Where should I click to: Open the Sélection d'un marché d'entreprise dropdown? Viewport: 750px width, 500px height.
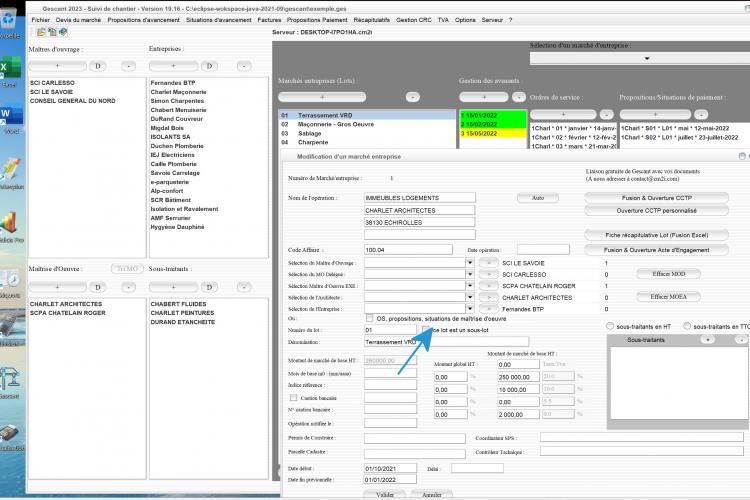[x=647, y=58]
